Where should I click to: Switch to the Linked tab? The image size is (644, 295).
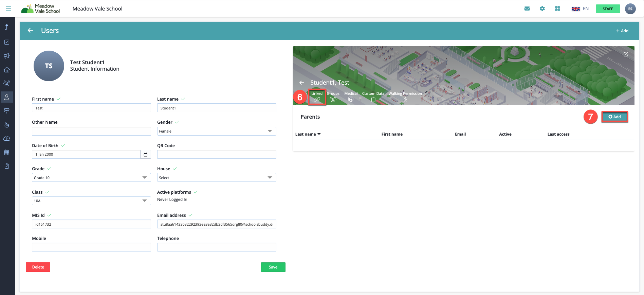point(317,97)
